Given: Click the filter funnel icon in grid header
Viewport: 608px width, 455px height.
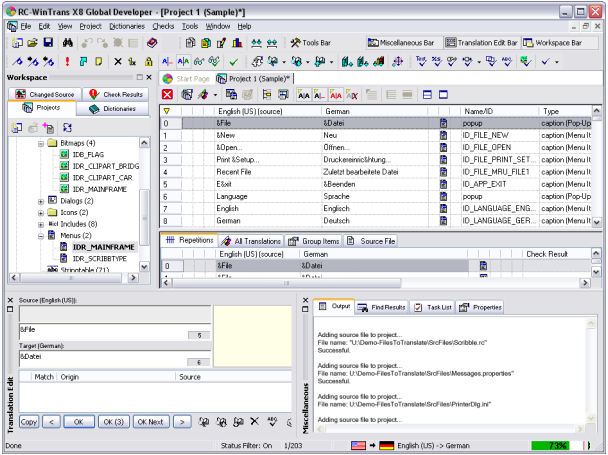Looking at the screenshot, I should (x=167, y=111).
